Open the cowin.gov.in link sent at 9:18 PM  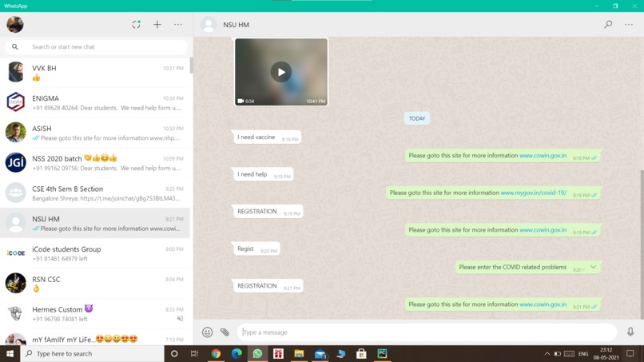tap(543, 156)
